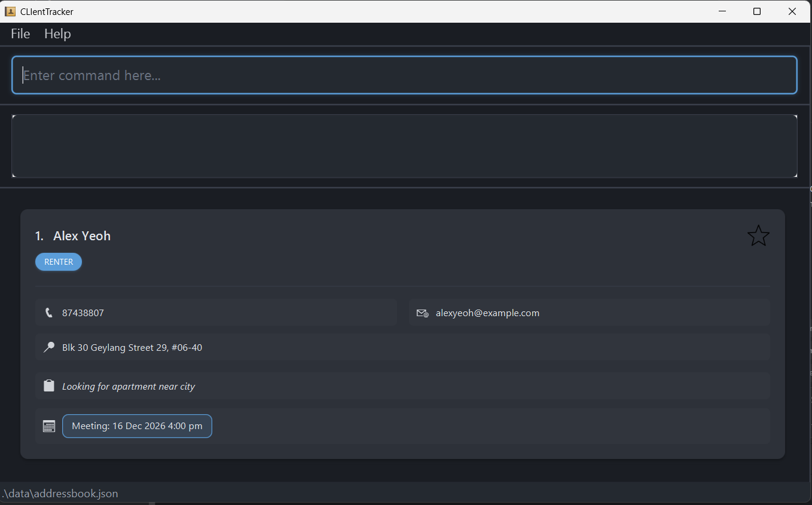Click the address pin icon

[x=49, y=347]
